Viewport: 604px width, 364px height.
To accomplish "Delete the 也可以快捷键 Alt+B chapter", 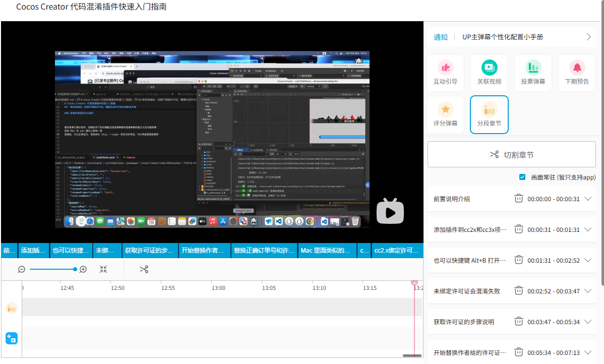I will pos(518,260).
